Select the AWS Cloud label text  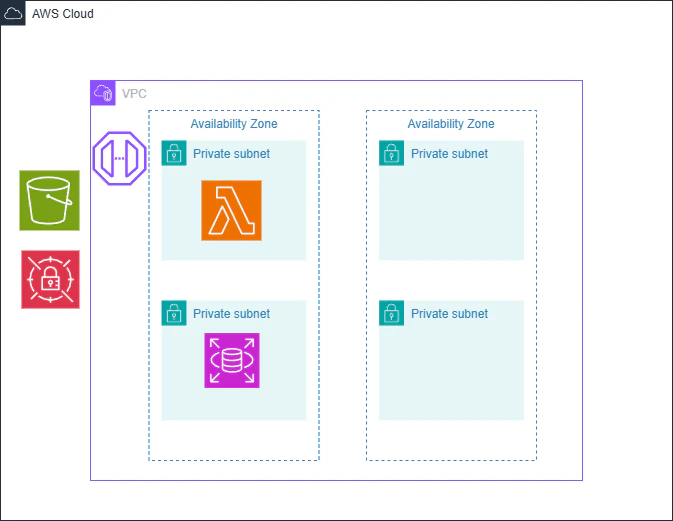pyautogui.click(x=63, y=14)
